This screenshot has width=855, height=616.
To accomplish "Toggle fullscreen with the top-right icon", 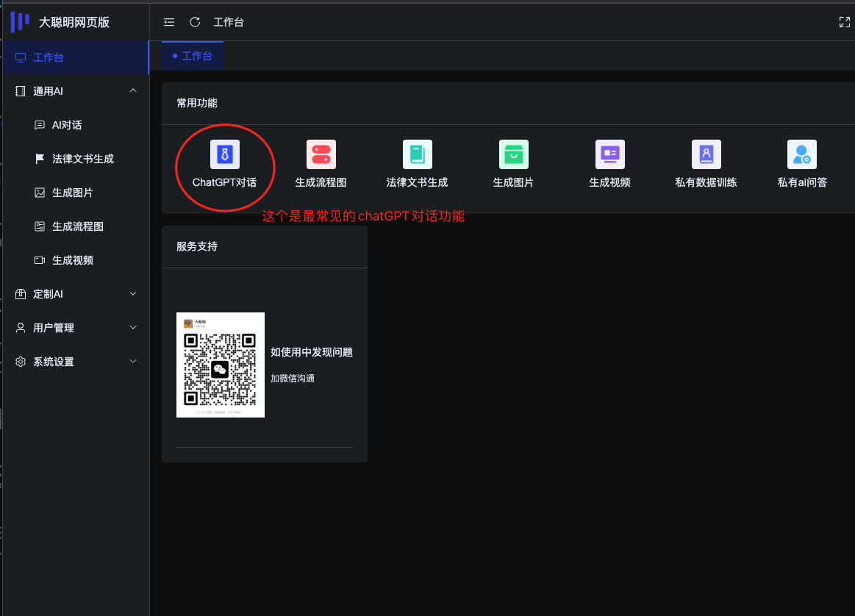I will (x=844, y=22).
